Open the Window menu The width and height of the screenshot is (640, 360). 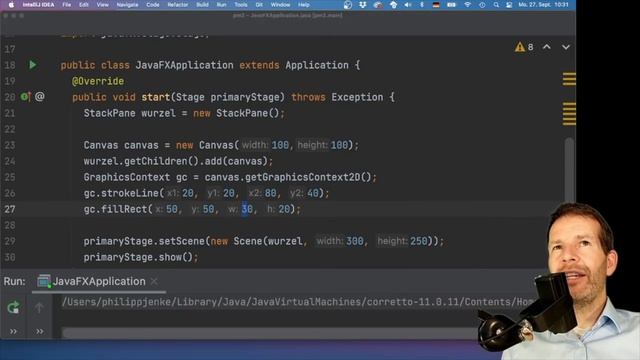click(280, 5)
